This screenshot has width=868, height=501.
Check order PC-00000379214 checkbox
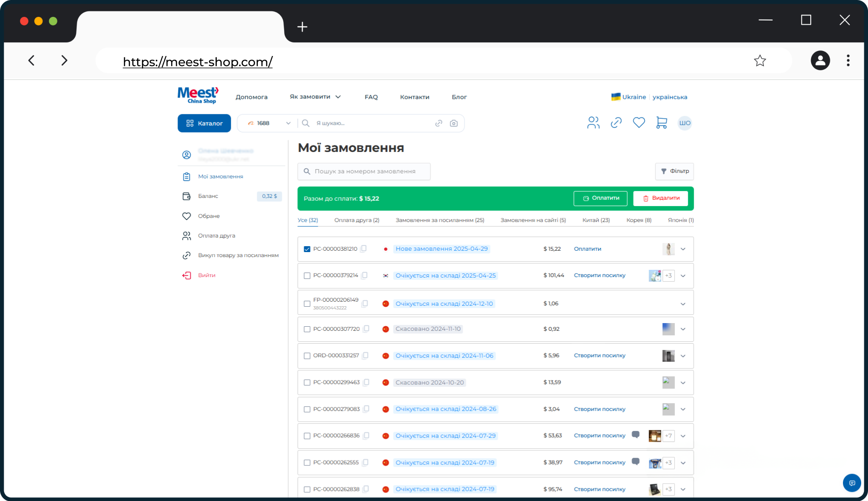click(x=307, y=276)
